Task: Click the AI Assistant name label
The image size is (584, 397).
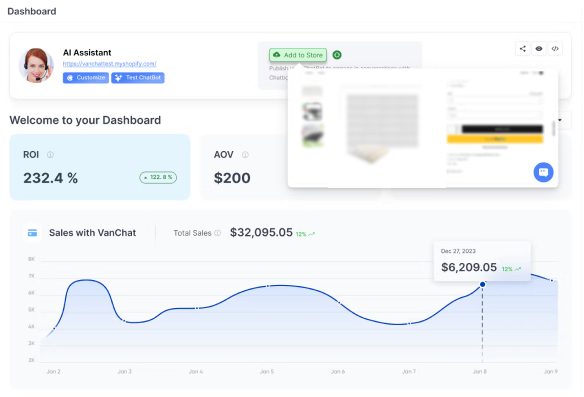Action: pos(87,53)
